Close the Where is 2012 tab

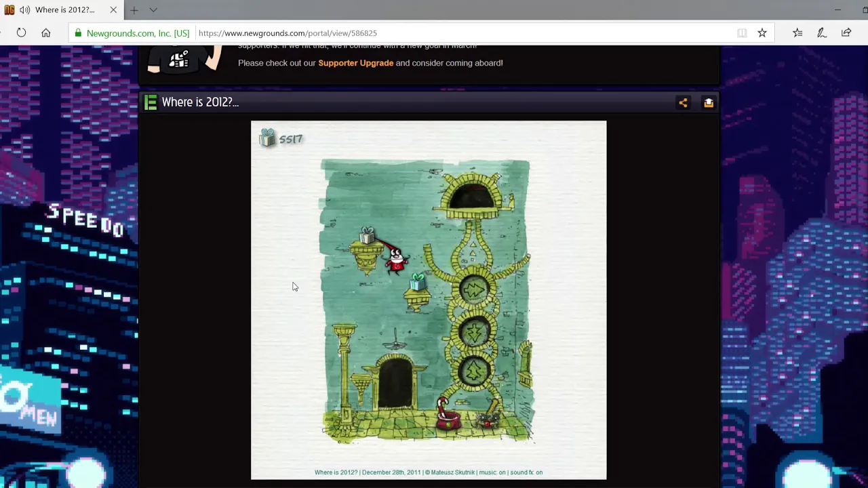[113, 9]
